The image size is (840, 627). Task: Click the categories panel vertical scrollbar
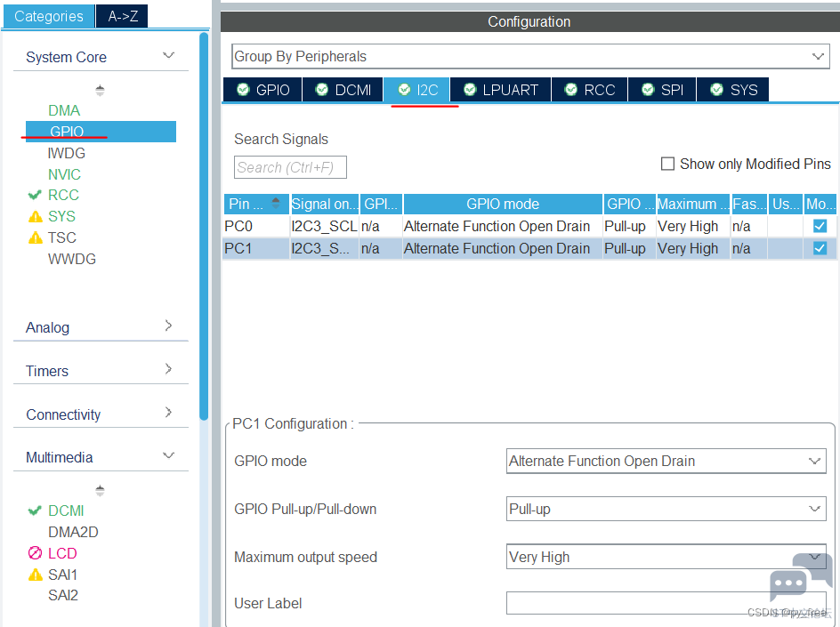[x=204, y=227]
